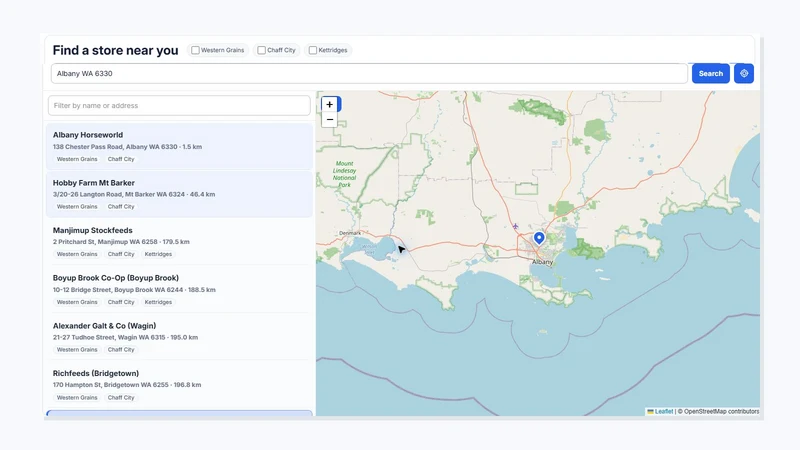Click Kettridges tag under Boyup Brook Co-Op
This screenshot has height=450, width=800.
[x=158, y=302]
